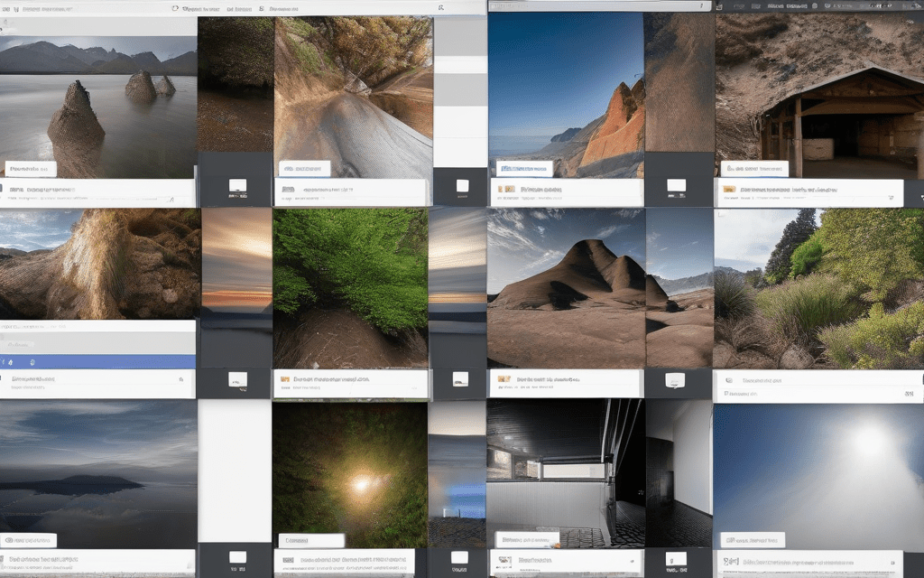The height and width of the screenshot is (578, 924).
Task: Click the label badge on the dark cloudy lake photo
Action: point(29,540)
